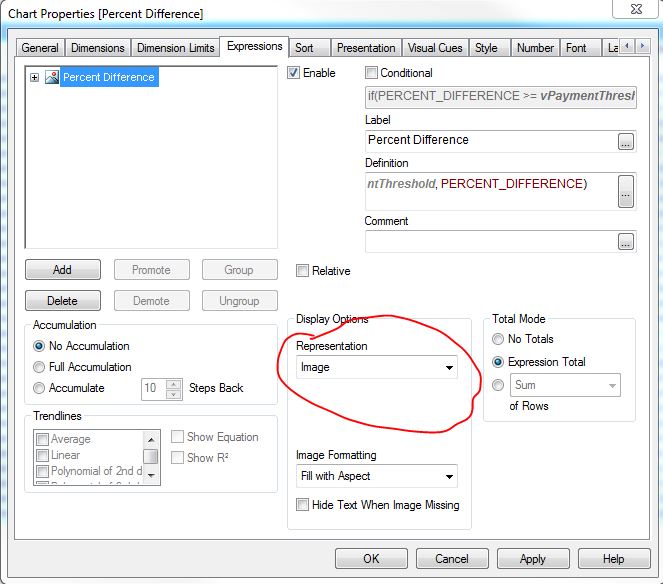Click the Group button
Screen dimensions: 663x584
(x=239, y=270)
